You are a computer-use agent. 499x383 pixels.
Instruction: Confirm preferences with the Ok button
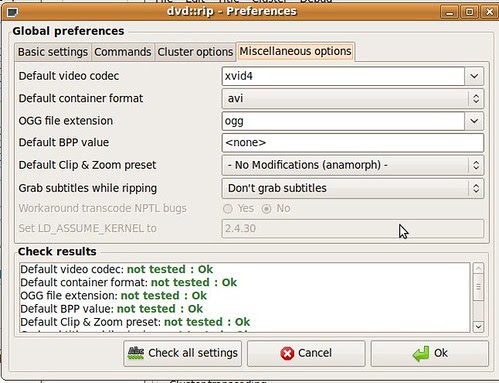coord(430,353)
